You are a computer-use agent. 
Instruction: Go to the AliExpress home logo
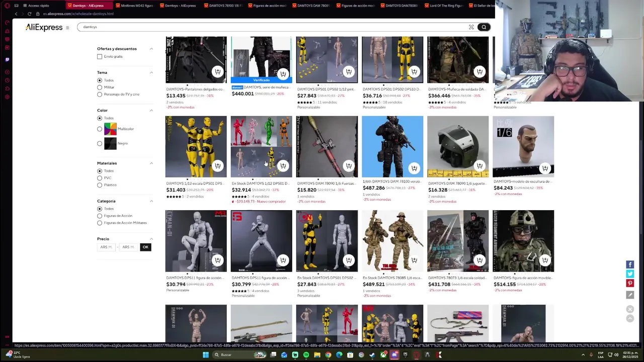44,27
